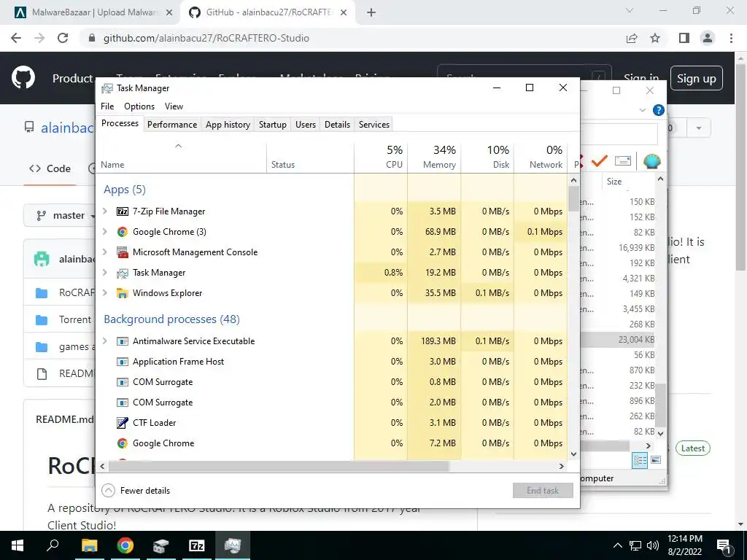The image size is (747, 560).
Task: Open the File menu in Task Manager
Action: [107, 106]
